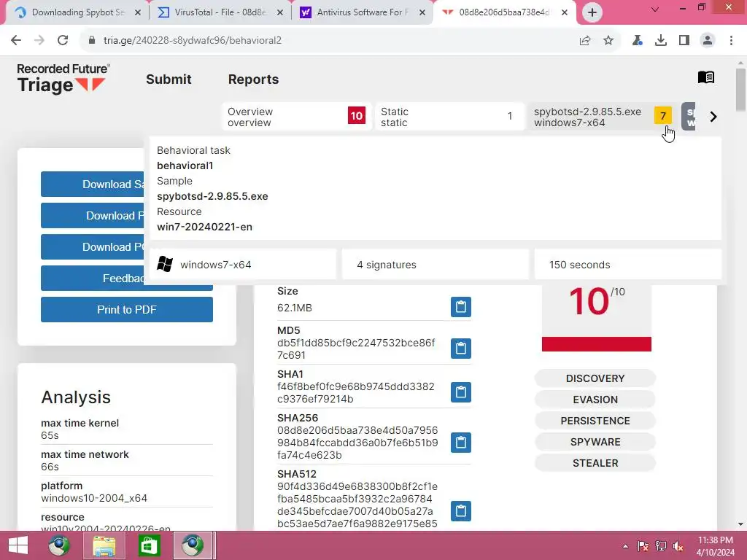Bookmark this page with the star
This screenshot has height=560, width=747.
608,41
